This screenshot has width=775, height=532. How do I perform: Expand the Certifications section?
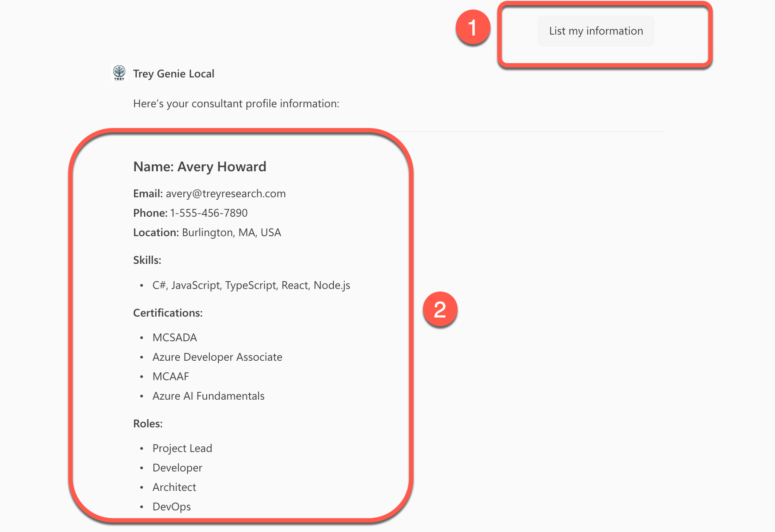click(x=167, y=313)
